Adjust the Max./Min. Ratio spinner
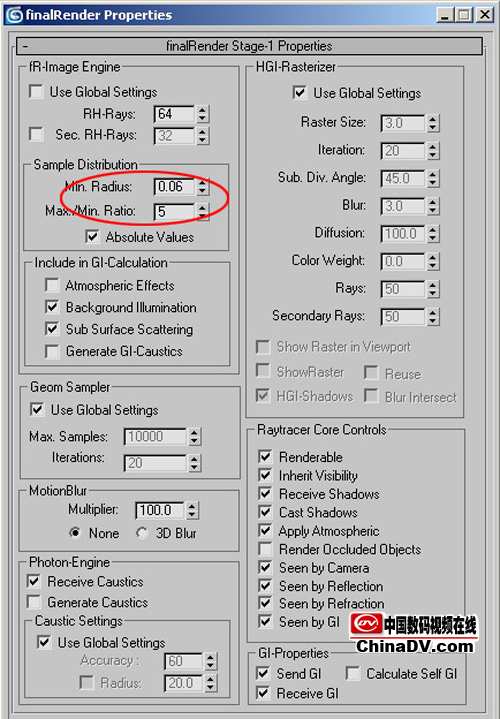The width and height of the screenshot is (500, 719). 202,211
